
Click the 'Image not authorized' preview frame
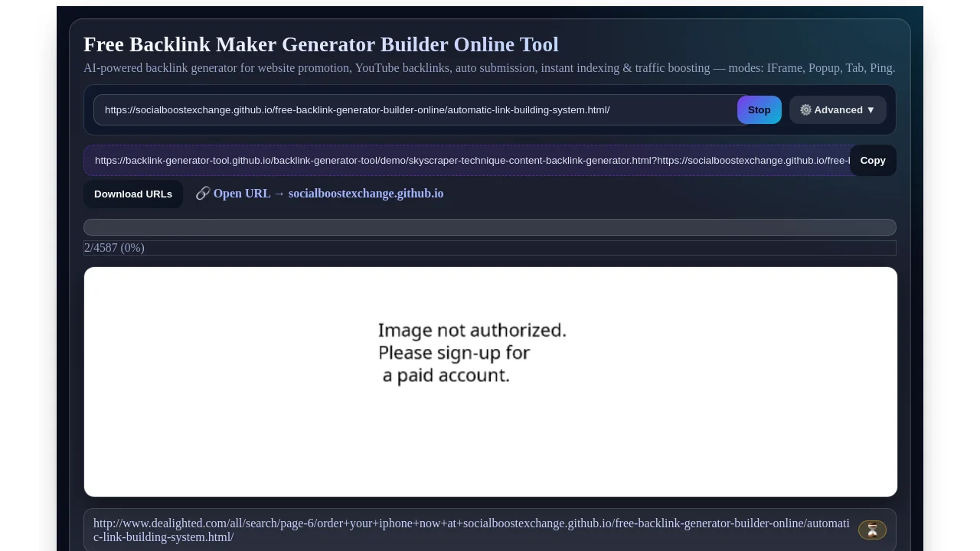click(491, 382)
